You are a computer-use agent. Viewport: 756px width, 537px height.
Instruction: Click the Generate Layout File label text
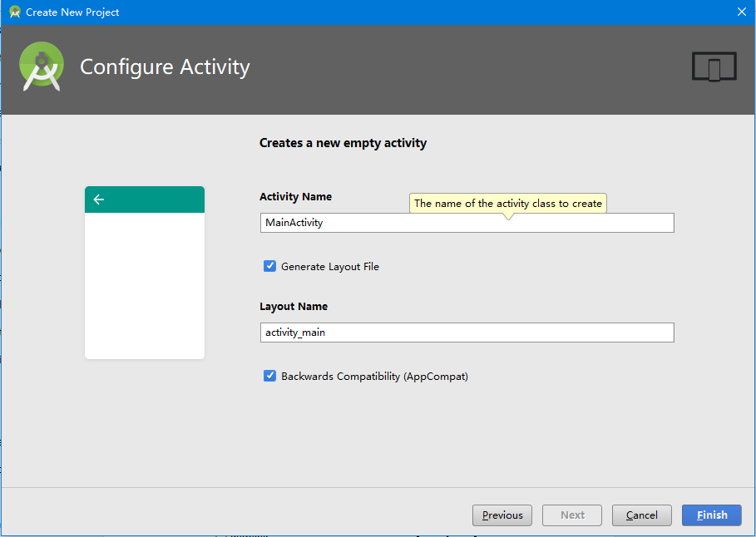pyautogui.click(x=330, y=267)
